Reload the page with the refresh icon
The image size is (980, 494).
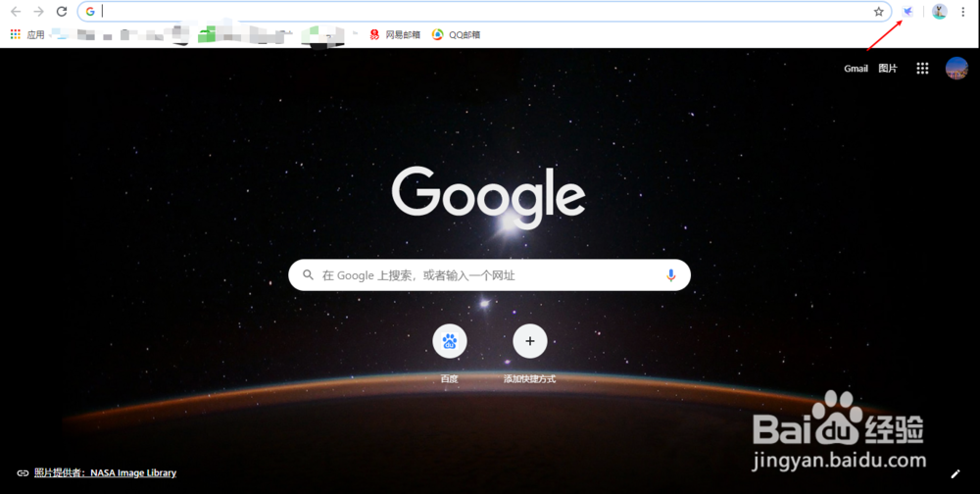point(61,11)
